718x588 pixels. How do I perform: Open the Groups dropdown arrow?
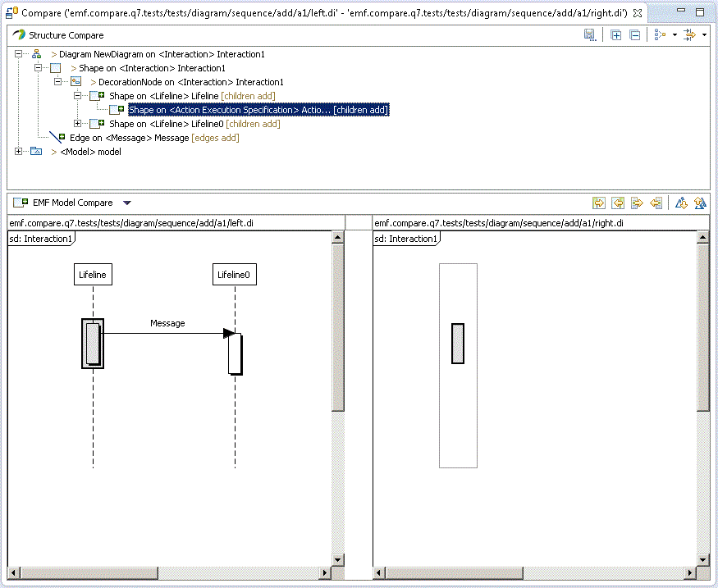coord(675,35)
